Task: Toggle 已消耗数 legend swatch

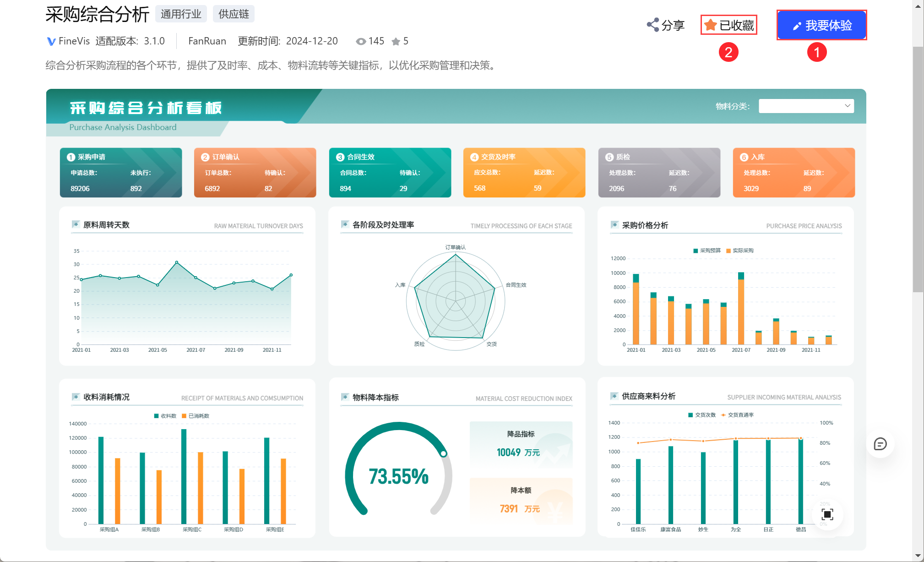Action: click(184, 416)
